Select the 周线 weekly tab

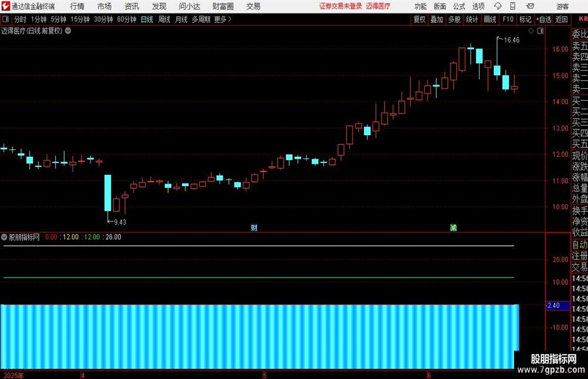(164, 19)
